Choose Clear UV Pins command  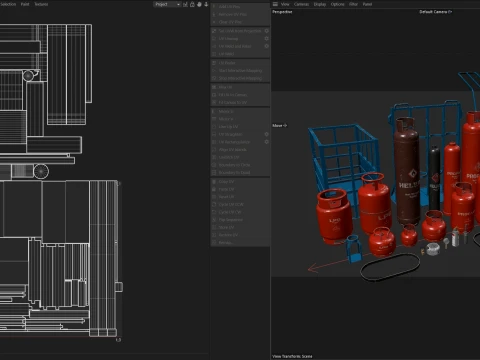pos(240,22)
